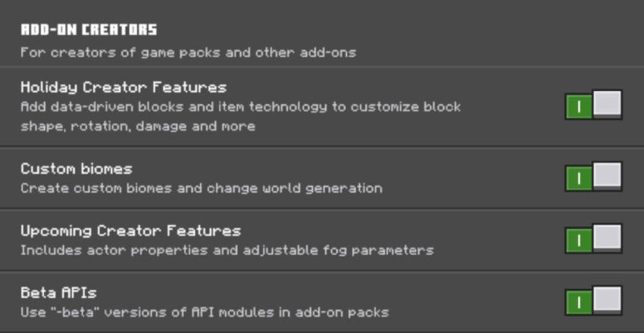Turn off the Upcoming Creator Features switch
The height and width of the screenshot is (333, 644).
tap(593, 239)
